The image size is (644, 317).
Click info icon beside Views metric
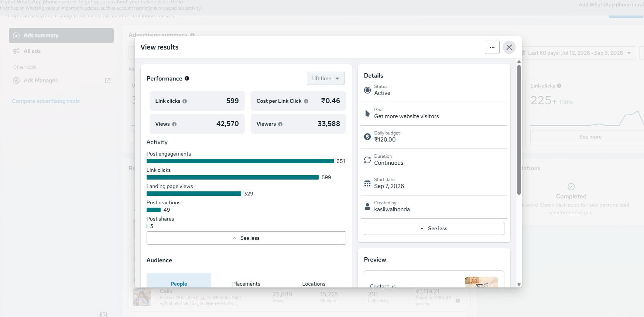point(174,124)
